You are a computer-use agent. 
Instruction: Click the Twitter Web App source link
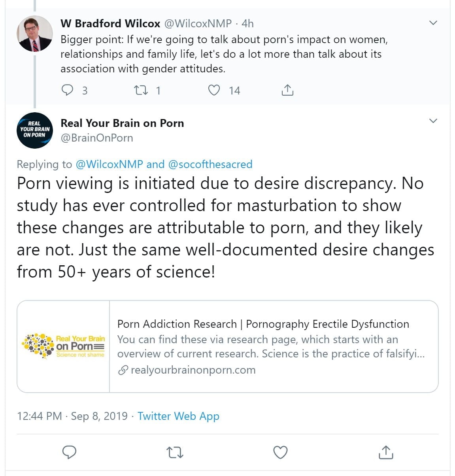pyautogui.click(x=178, y=416)
